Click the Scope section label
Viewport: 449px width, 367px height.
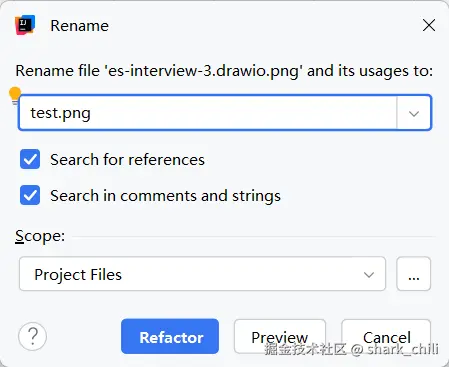point(40,236)
